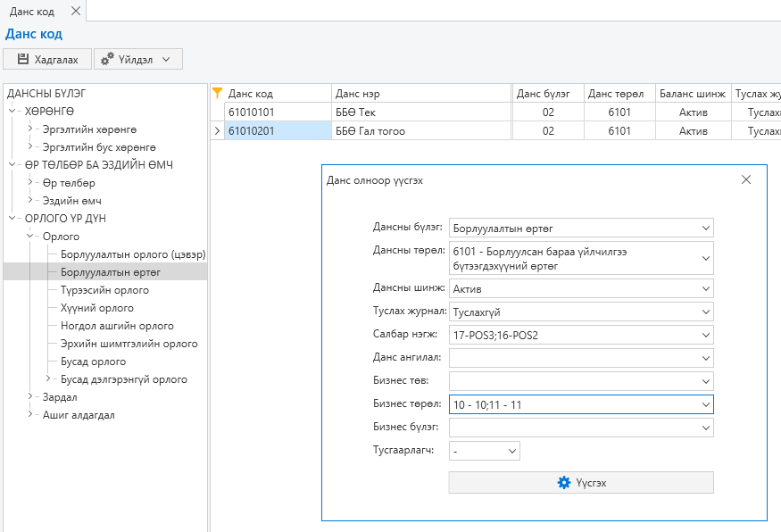Expand Бусад дэлгэрэнгүй орлого node

(x=48, y=378)
